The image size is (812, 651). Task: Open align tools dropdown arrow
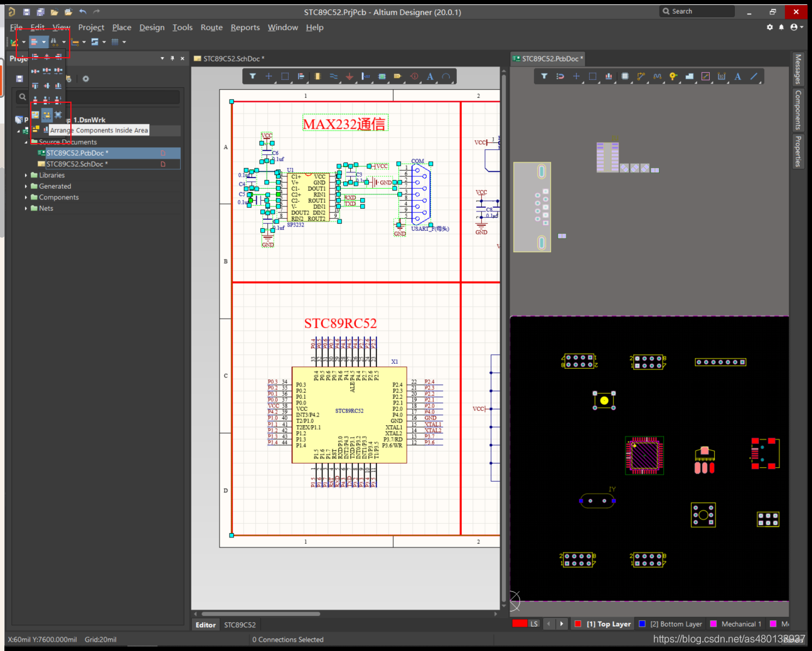coord(44,42)
